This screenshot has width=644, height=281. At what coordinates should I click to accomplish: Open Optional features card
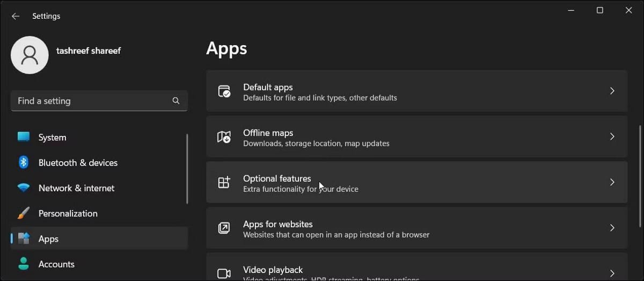416,183
